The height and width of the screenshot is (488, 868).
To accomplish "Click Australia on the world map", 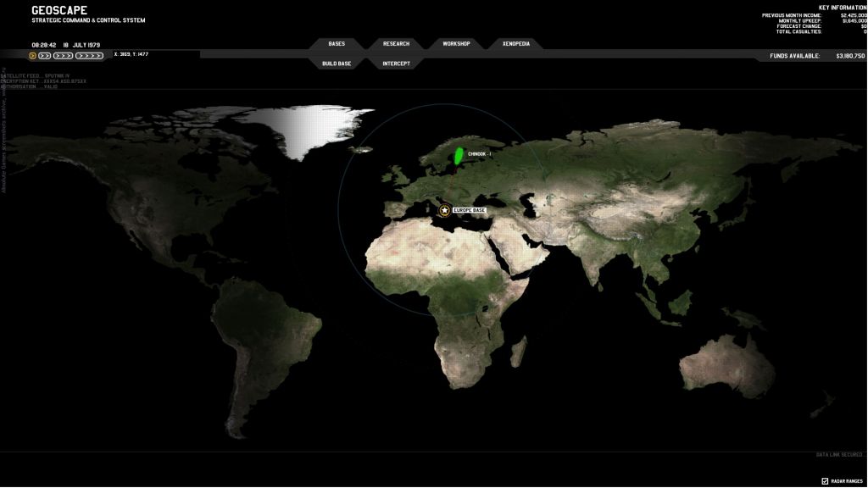I will [x=727, y=366].
